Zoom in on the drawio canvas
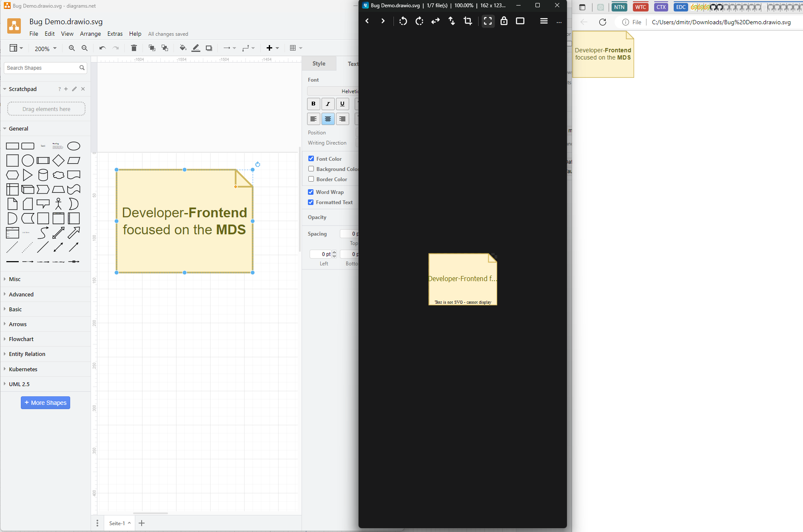 point(71,48)
